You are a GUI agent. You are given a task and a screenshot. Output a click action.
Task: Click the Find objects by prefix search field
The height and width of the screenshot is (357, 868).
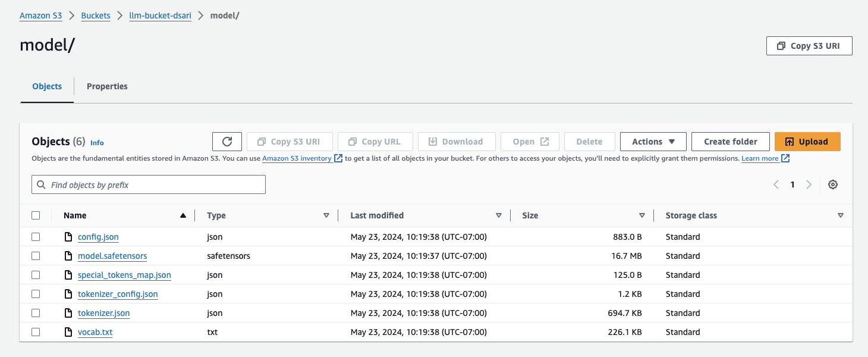149,184
